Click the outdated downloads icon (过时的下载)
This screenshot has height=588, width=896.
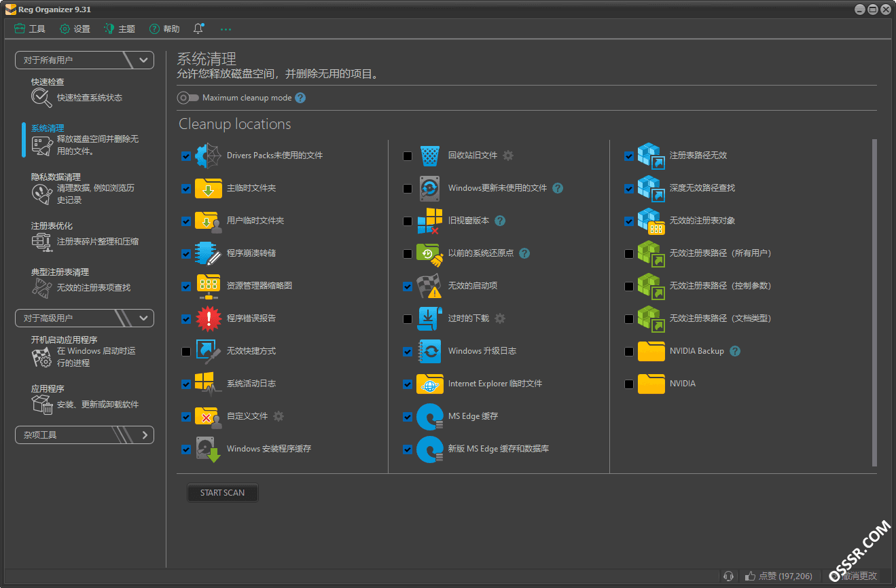pos(430,318)
